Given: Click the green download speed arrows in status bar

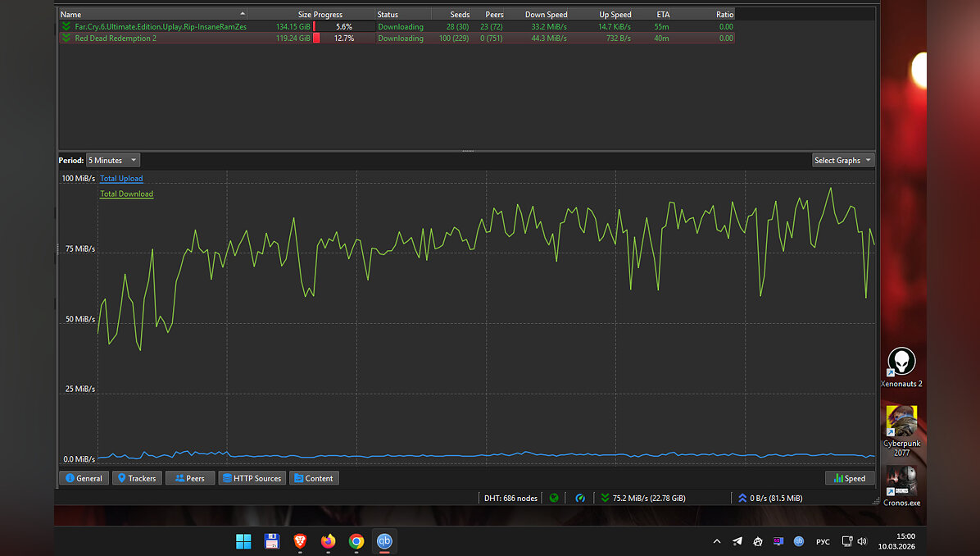Looking at the screenshot, I should click(x=605, y=498).
